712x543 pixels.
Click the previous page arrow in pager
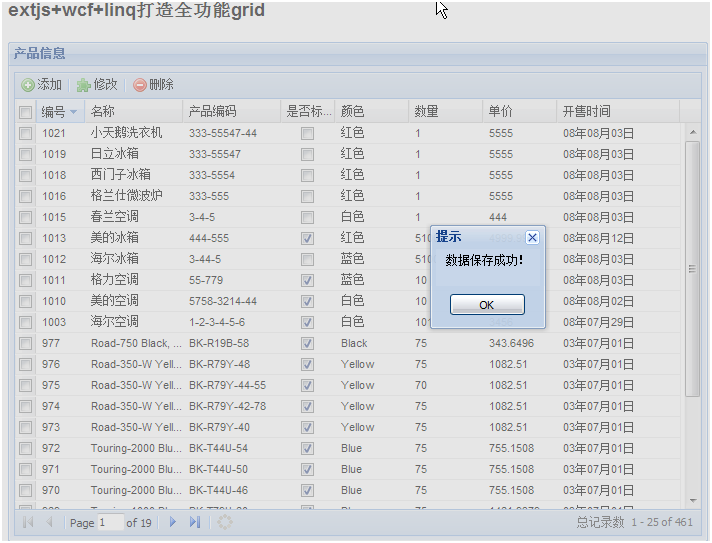[49, 522]
